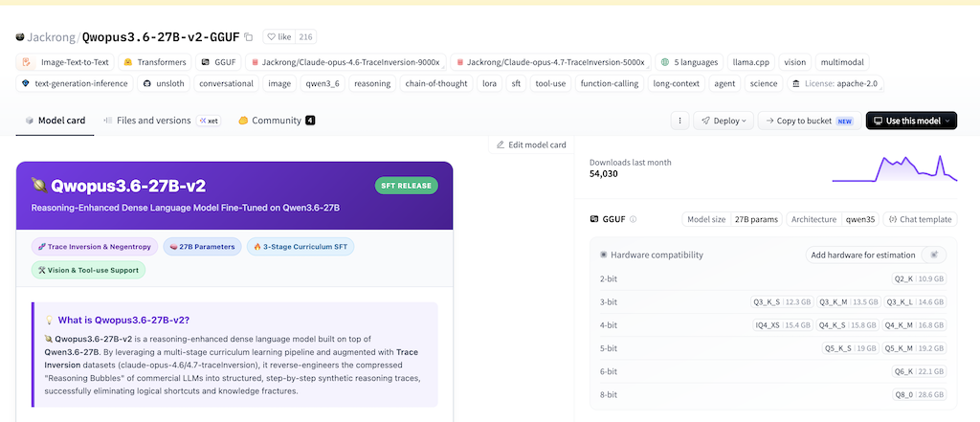
Task: Click GGUF info circle icon
Action: click(x=634, y=219)
